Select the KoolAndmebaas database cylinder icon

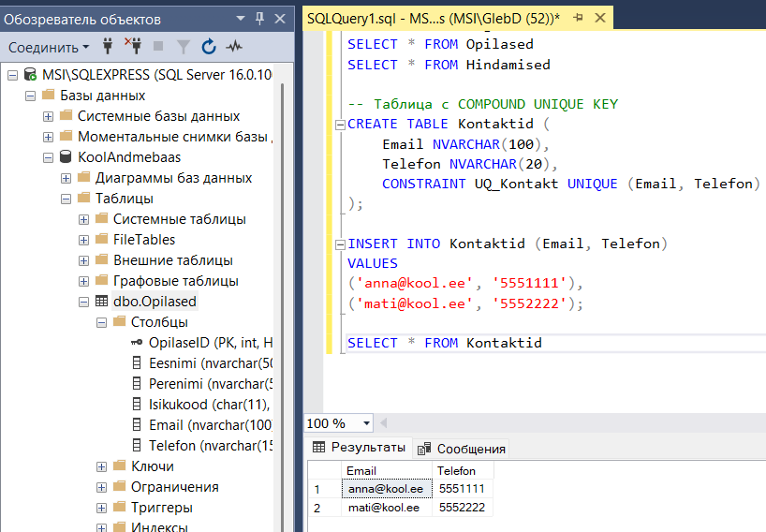coord(66,156)
